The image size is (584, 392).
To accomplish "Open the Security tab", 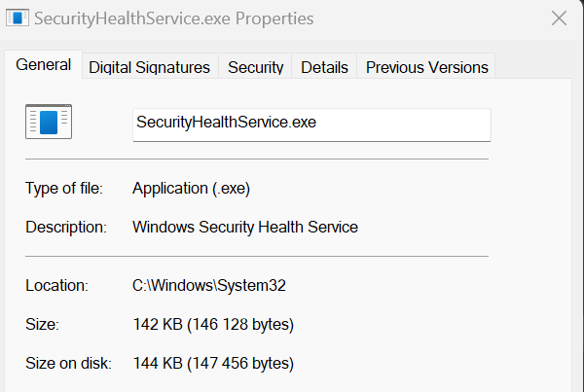I will [255, 67].
